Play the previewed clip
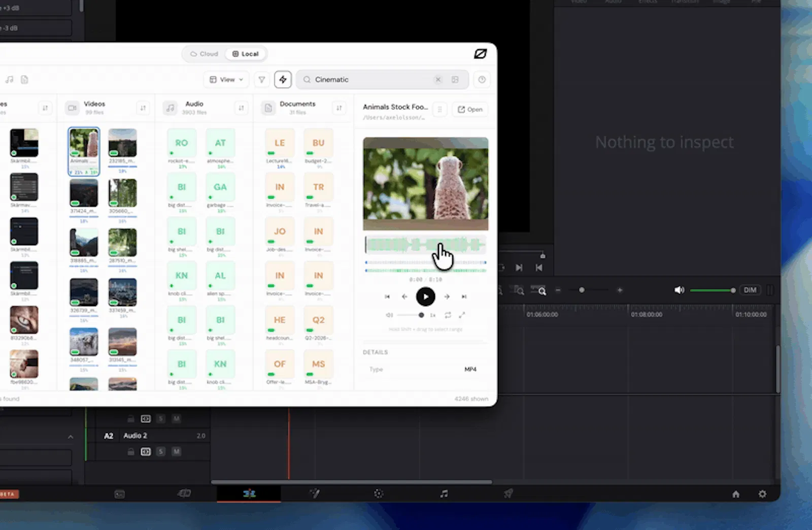This screenshot has width=812, height=530. pyautogui.click(x=425, y=296)
